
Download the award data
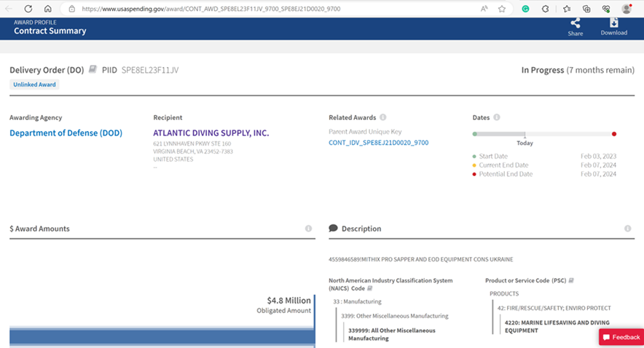pos(614,27)
